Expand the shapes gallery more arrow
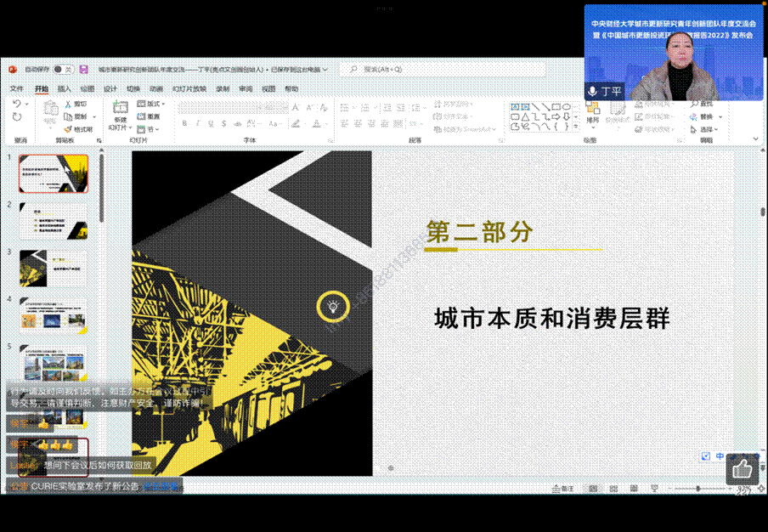Screen dimensions: 768x532 tap(574, 127)
